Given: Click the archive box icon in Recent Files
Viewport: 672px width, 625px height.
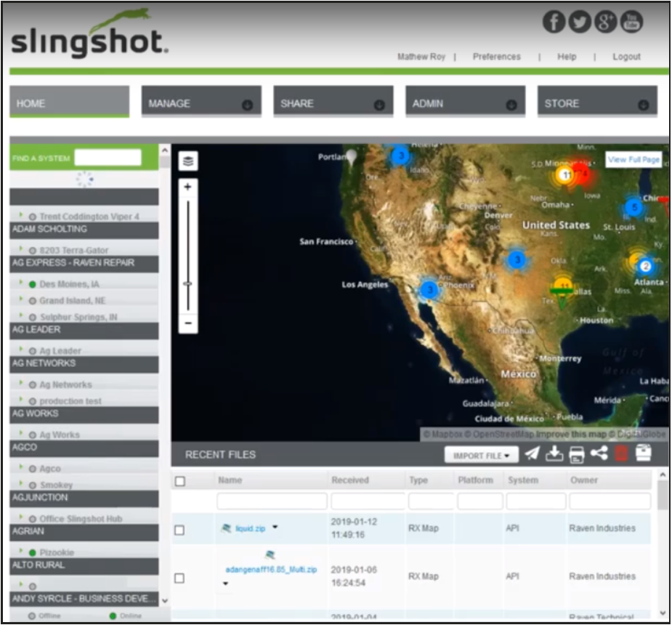Looking at the screenshot, I should tap(643, 453).
